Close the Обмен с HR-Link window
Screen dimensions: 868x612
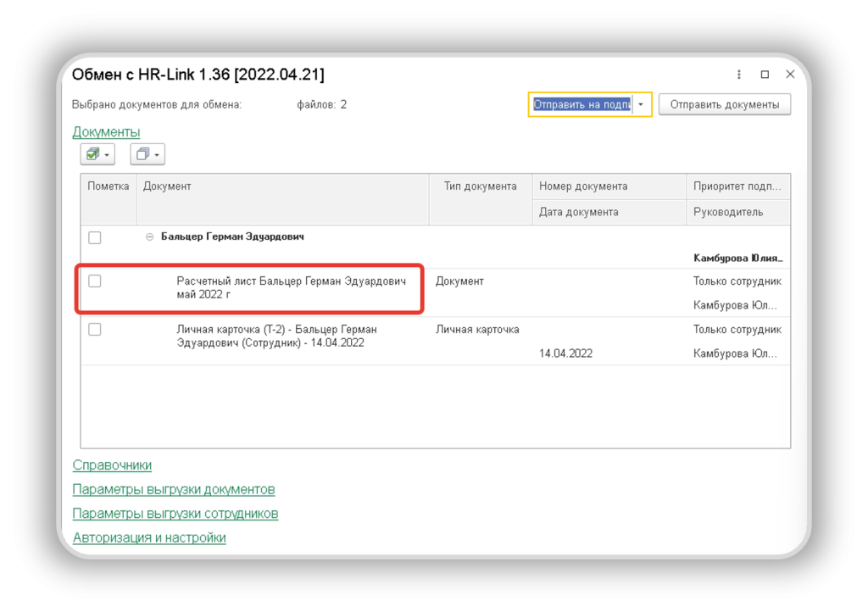(790, 75)
